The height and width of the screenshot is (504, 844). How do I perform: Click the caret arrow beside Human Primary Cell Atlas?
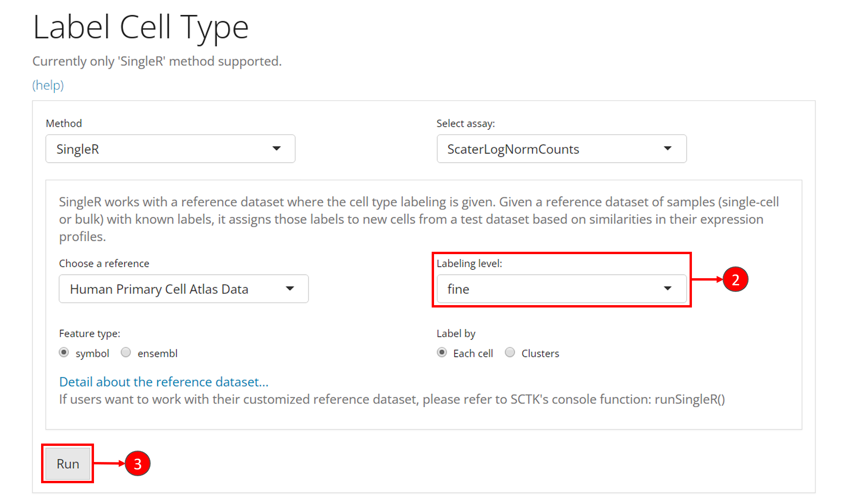click(x=290, y=289)
